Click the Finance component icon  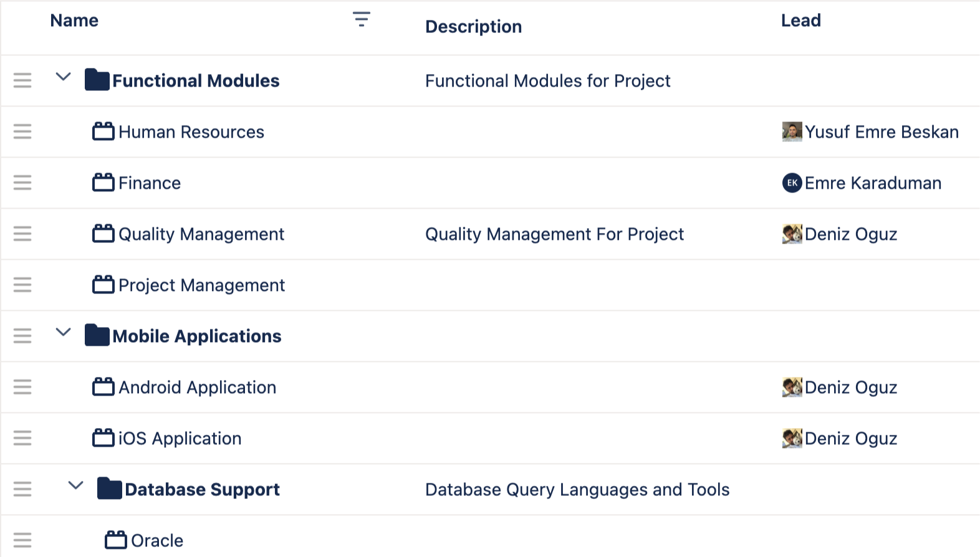[x=103, y=183]
